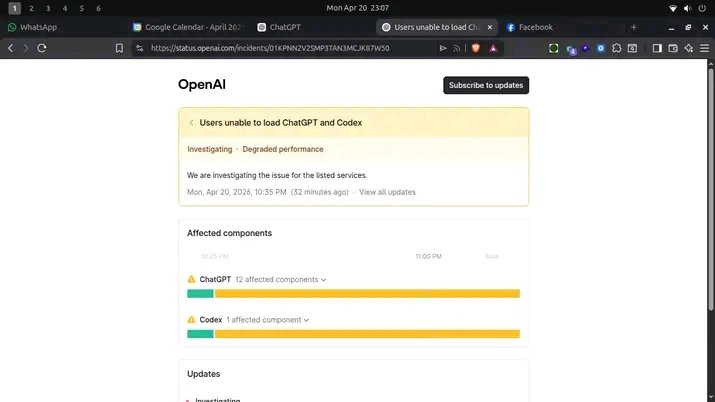Click the timestamp Mon, Apr 20, 2026, 10:35 PM

click(237, 192)
